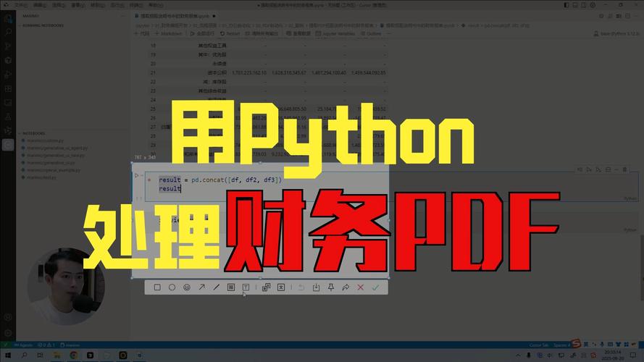Open the Windows notification center
Image resolution: width=644 pixels, height=362 pixels.
click(x=634, y=355)
